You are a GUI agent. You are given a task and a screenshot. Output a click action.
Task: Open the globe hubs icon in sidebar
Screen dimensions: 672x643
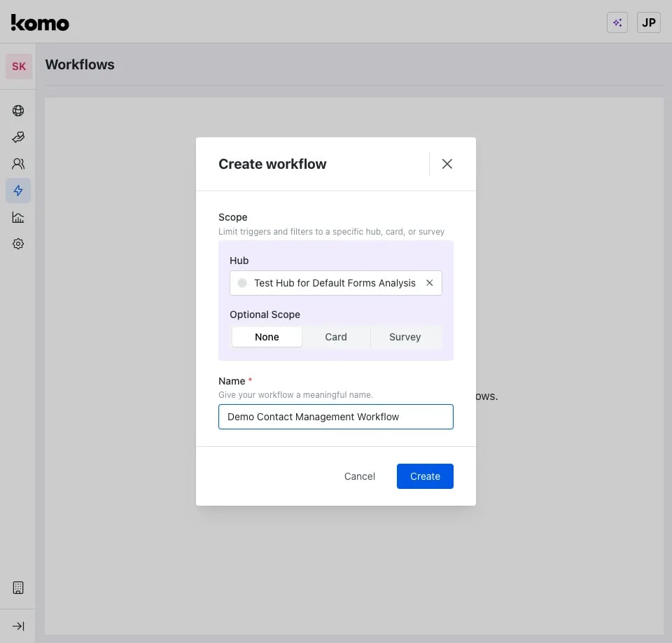[18, 111]
